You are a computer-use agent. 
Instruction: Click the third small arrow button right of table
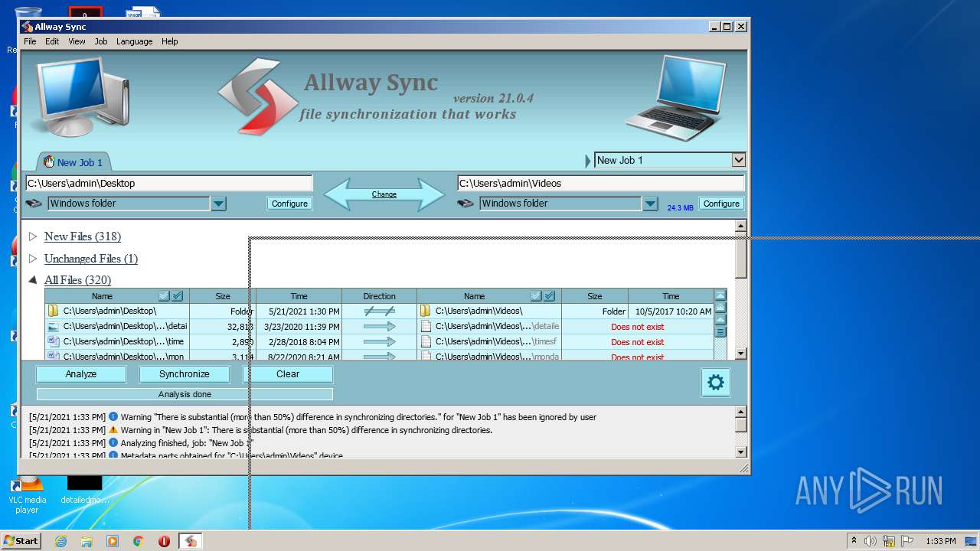pyautogui.click(x=720, y=320)
